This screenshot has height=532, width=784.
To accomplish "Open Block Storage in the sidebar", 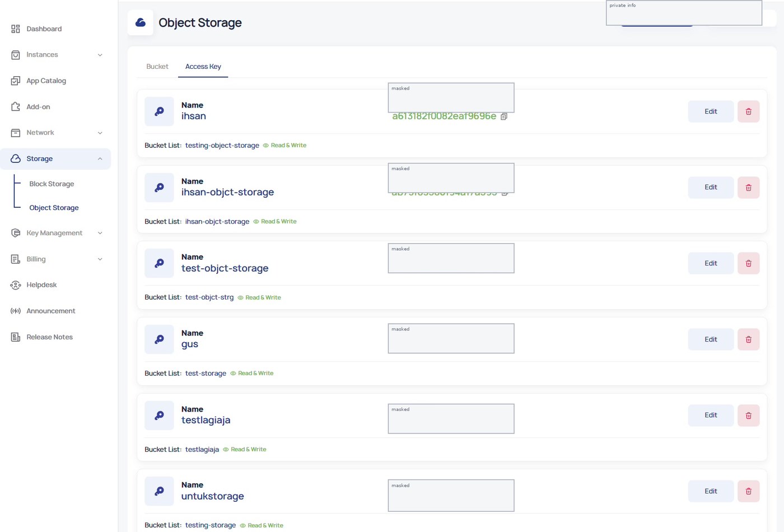I will tap(52, 184).
